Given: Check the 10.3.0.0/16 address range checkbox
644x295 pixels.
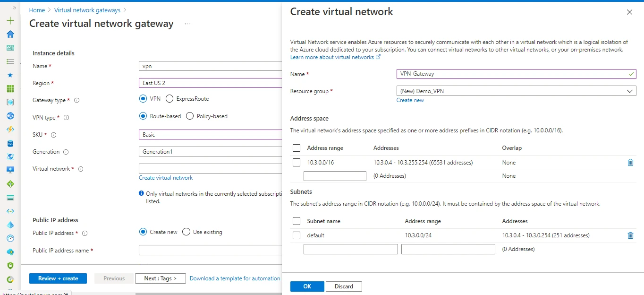Looking at the screenshot, I should (x=297, y=163).
